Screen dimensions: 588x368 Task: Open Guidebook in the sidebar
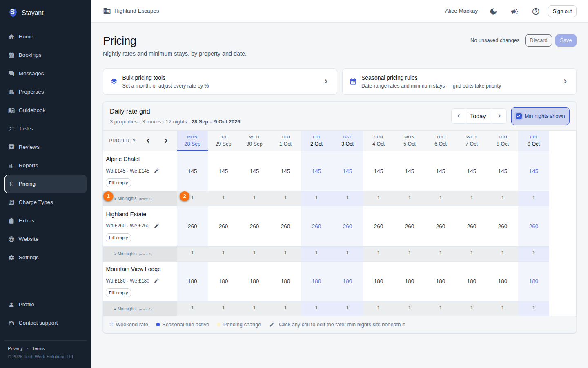(45, 110)
